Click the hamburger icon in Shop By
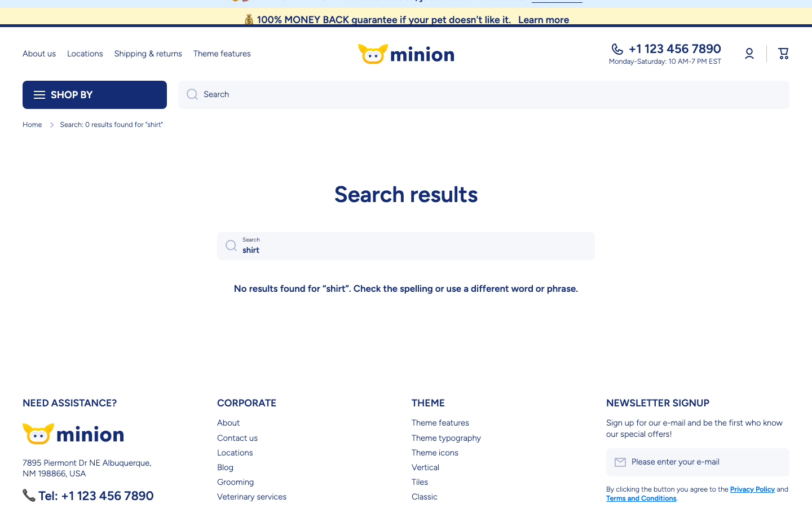812x508 pixels. 39,95
